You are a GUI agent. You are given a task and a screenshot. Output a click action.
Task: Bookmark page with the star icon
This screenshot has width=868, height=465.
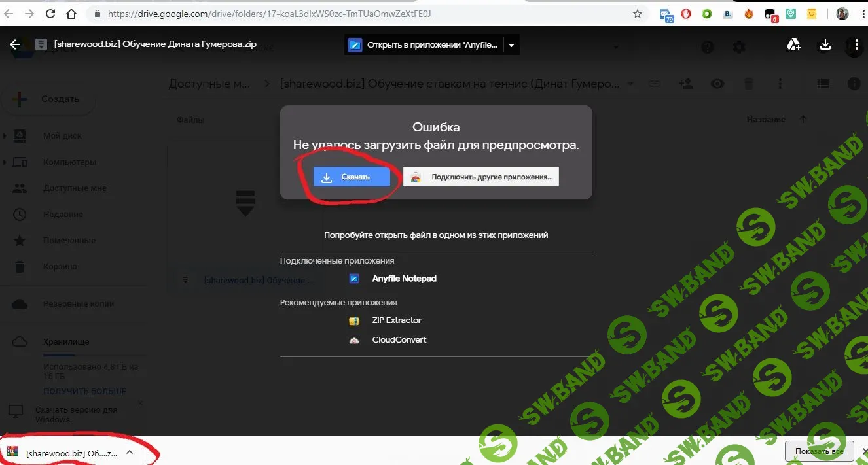[638, 14]
